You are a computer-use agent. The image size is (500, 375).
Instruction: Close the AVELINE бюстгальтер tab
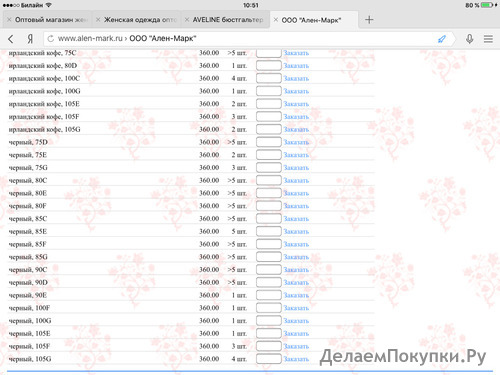187,20
